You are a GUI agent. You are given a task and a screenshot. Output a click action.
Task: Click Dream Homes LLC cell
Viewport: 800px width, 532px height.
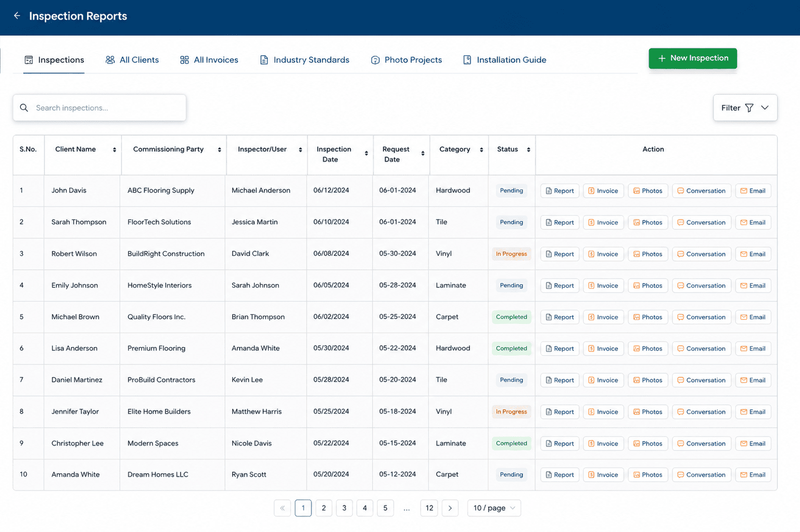click(x=158, y=474)
